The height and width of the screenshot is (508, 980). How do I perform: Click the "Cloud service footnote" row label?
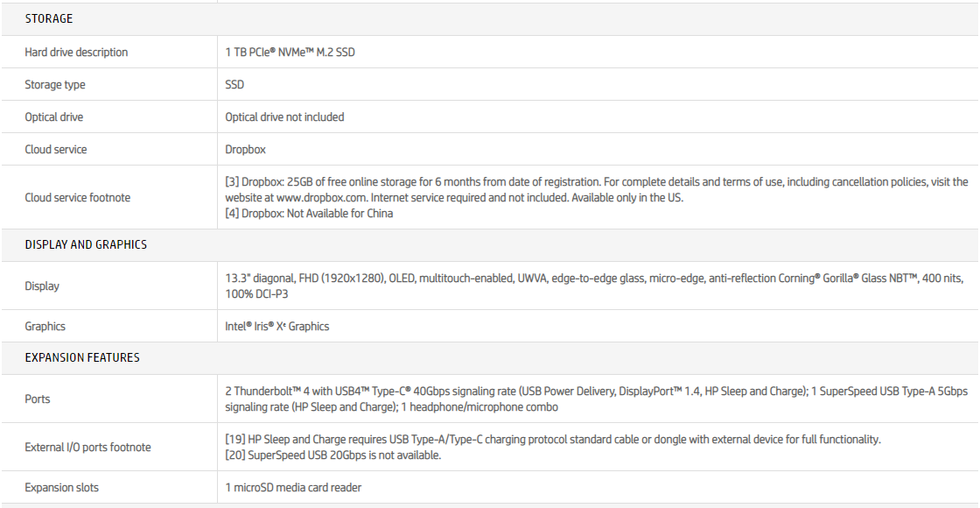point(78,198)
